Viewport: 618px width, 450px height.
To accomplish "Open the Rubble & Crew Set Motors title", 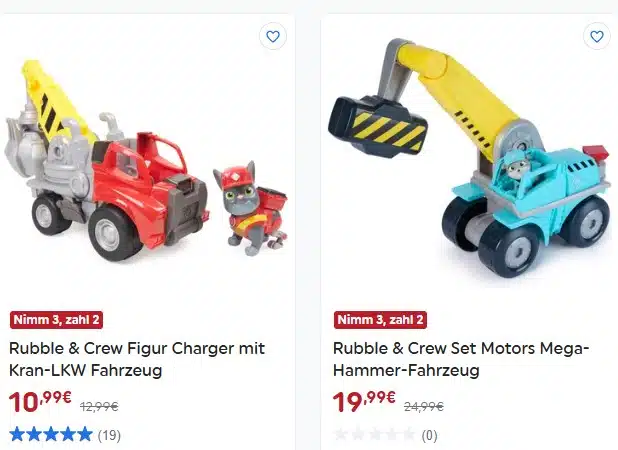I will [x=461, y=359].
